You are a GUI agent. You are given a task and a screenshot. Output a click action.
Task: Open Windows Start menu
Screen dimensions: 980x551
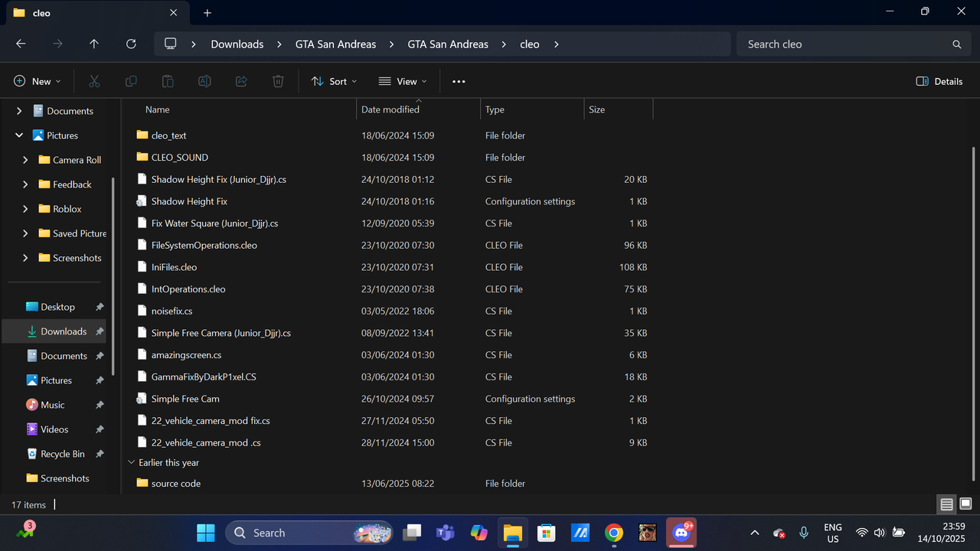(x=206, y=533)
